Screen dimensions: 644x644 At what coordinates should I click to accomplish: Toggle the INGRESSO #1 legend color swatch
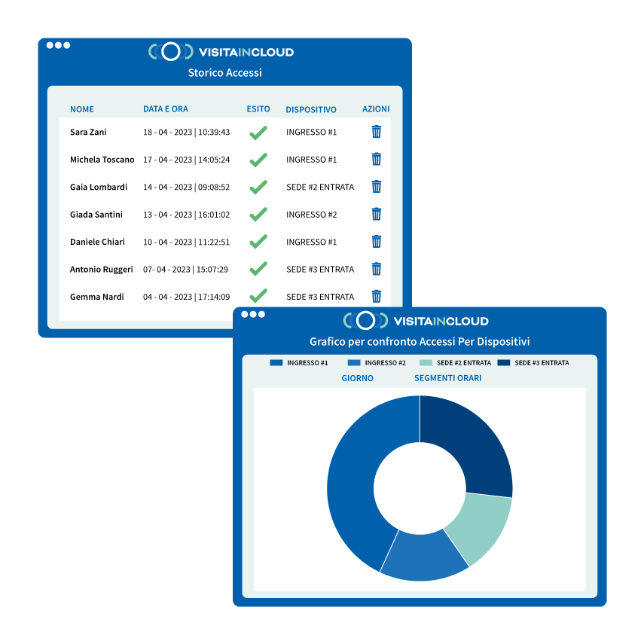[276, 362]
